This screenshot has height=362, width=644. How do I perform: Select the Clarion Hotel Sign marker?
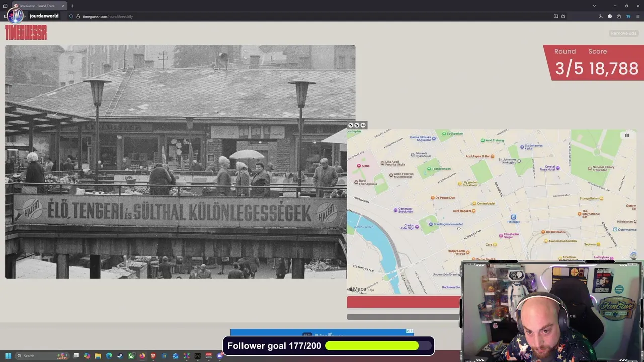point(417,227)
